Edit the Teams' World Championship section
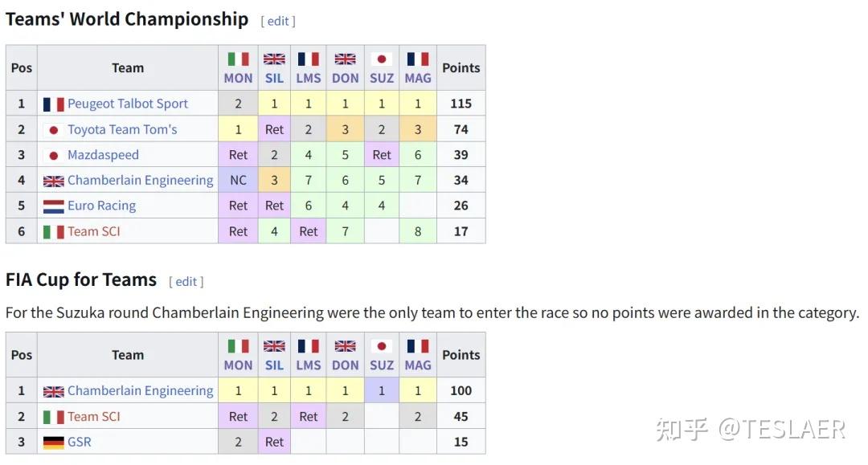 coord(278,21)
